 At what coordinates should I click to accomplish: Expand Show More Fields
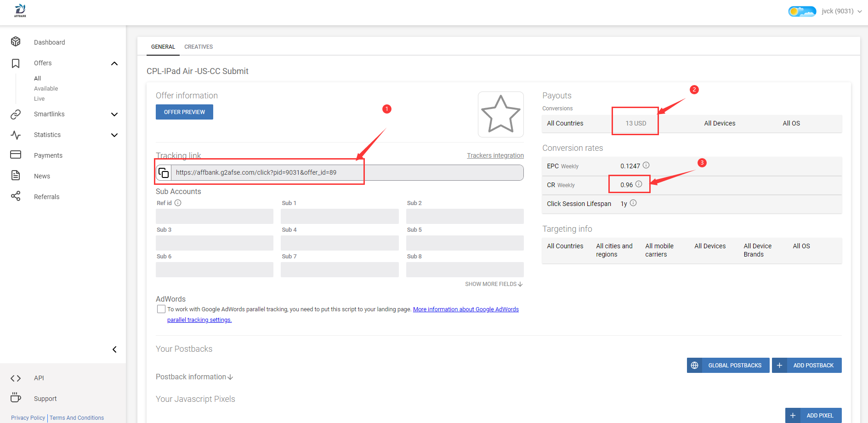[494, 284]
